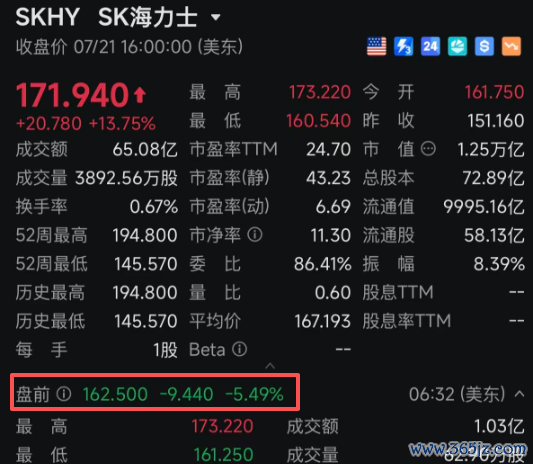Click the www.365jz.com watermark link
533x464 pixels.
click(468, 449)
